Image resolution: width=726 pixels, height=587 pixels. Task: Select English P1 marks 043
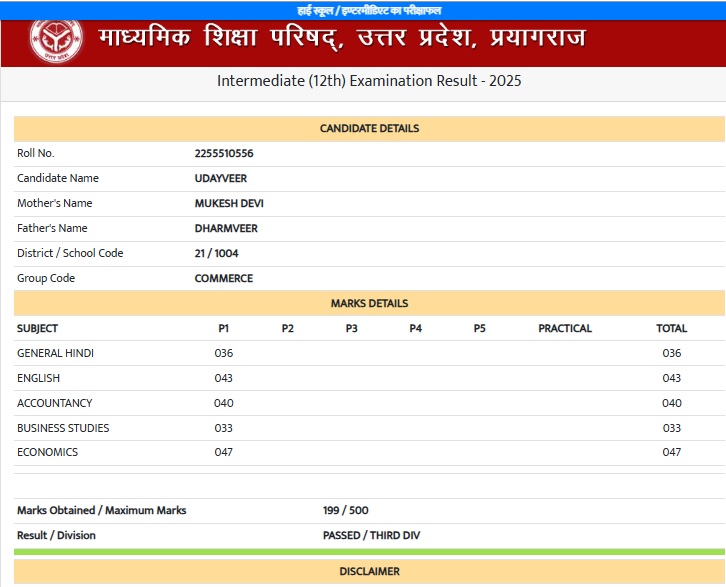[224, 378]
